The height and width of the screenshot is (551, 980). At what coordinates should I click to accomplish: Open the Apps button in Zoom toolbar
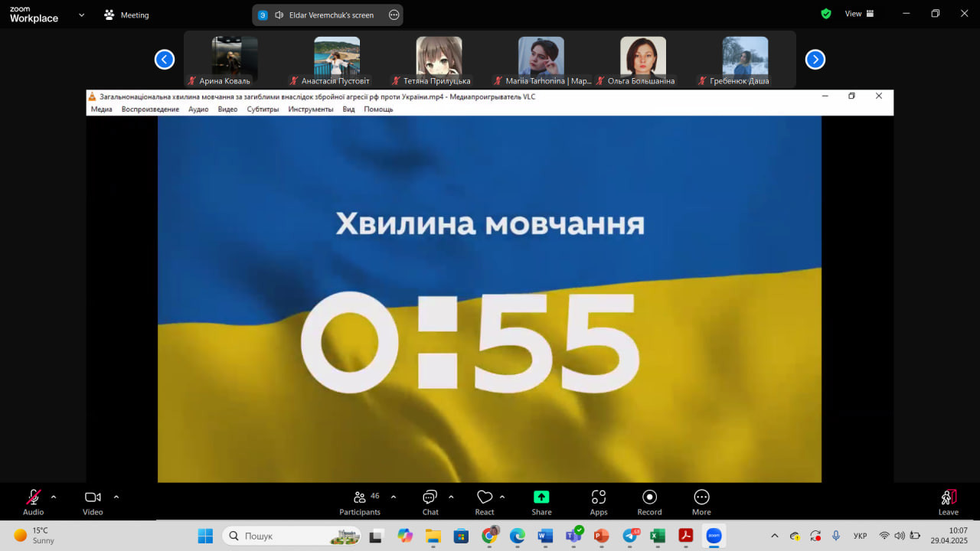599,502
